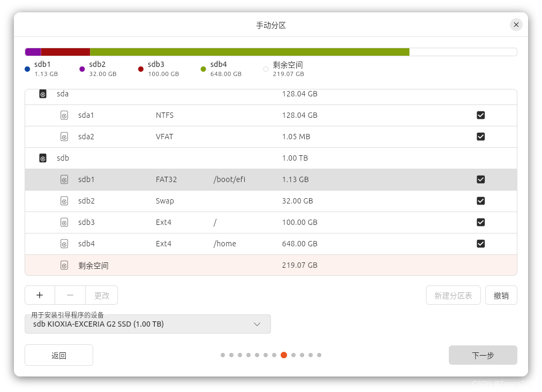Click the sdb disk icon
This screenshot has width=542, height=392.
click(x=42, y=158)
